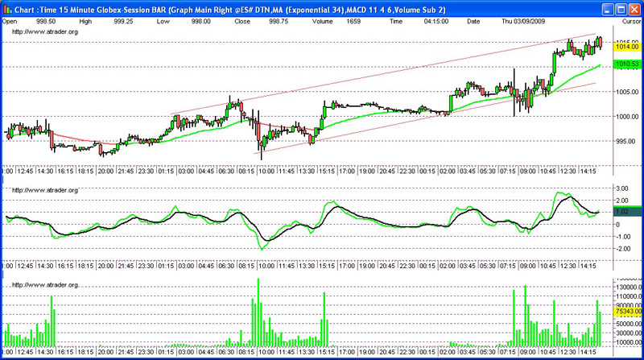Select the Volume value 1659

(353, 22)
